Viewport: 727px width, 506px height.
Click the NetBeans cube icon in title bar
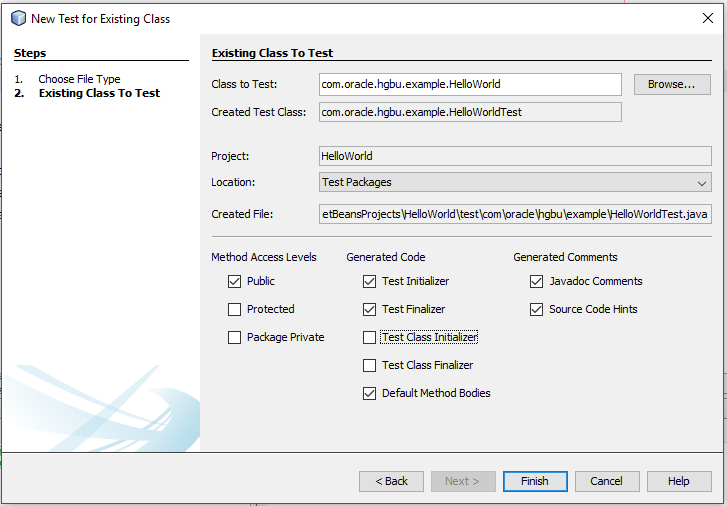[x=17, y=18]
